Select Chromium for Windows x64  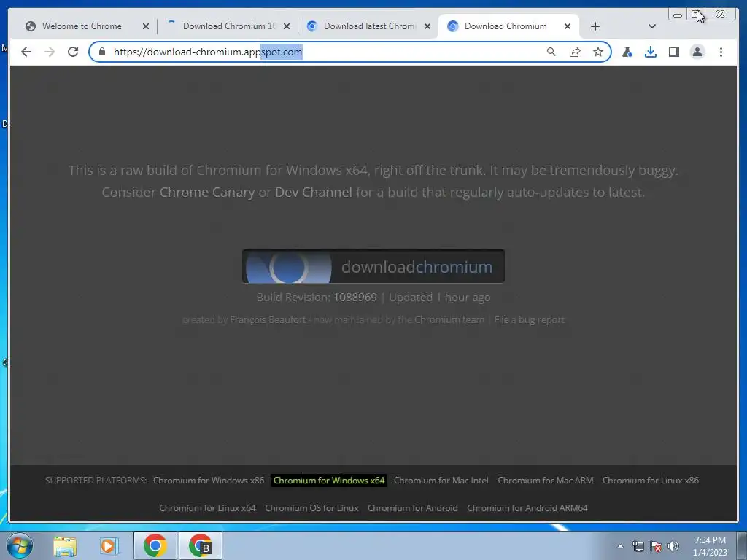click(329, 481)
